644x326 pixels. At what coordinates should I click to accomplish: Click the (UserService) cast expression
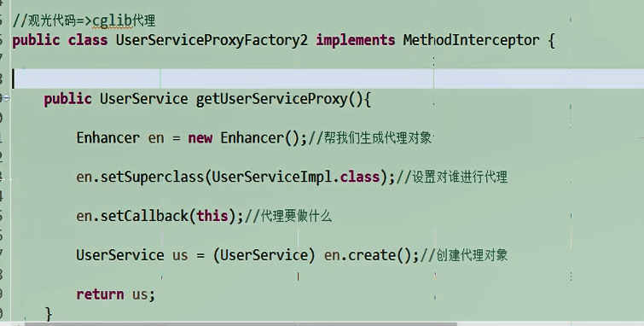264,255
